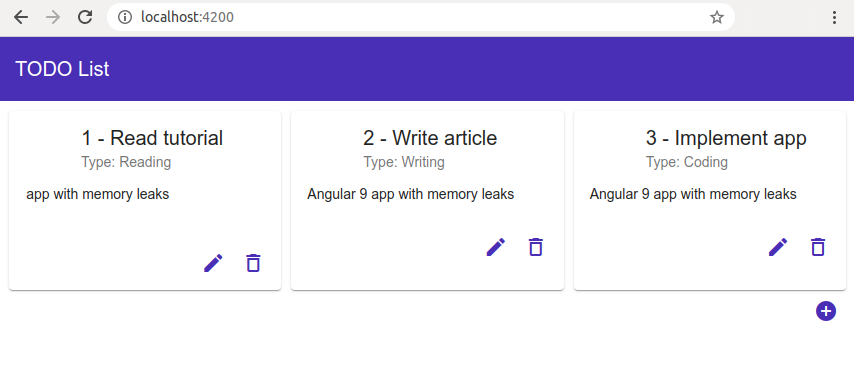Select the 3 - Implement app card title

pyautogui.click(x=726, y=138)
